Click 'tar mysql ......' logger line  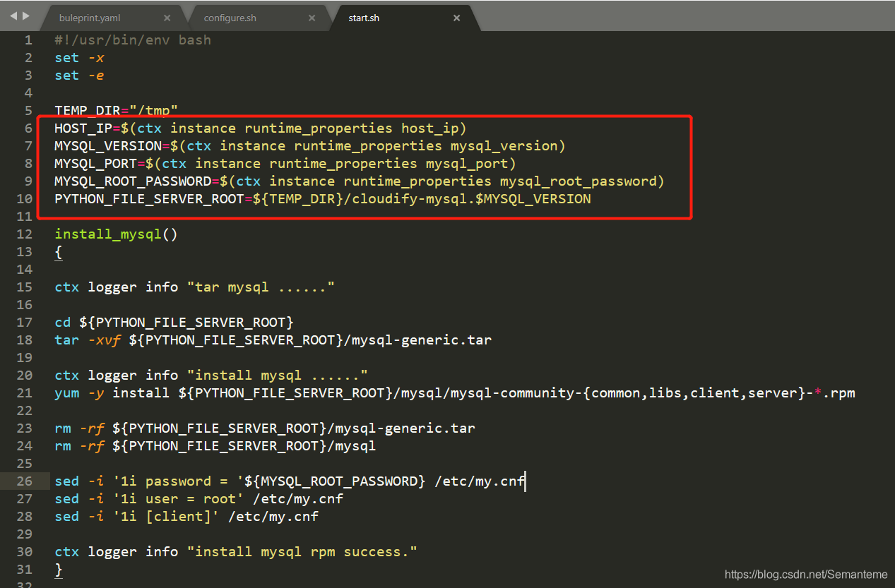[194, 287]
